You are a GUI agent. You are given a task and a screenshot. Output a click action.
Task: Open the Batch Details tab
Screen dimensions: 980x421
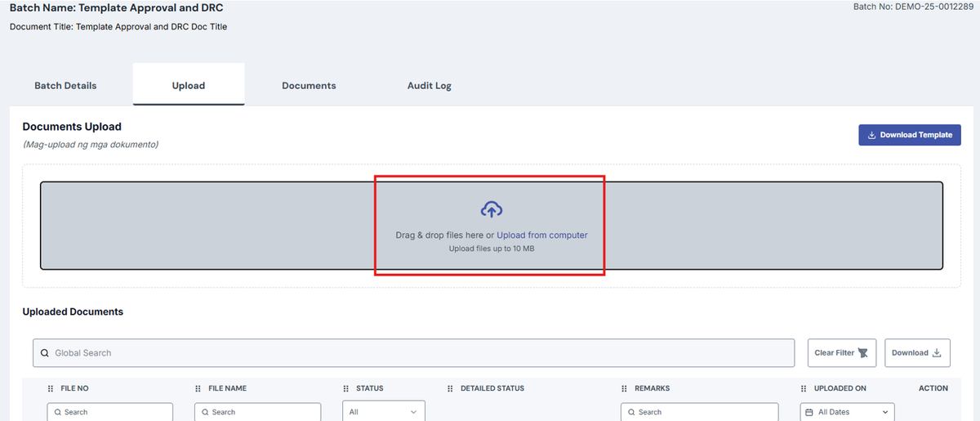coord(65,85)
